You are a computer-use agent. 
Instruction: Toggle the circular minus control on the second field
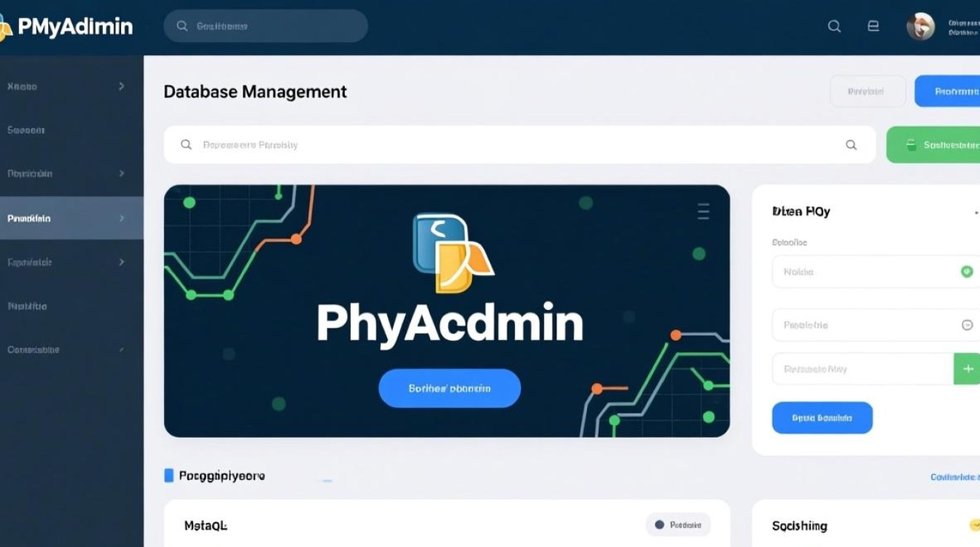[967, 325]
